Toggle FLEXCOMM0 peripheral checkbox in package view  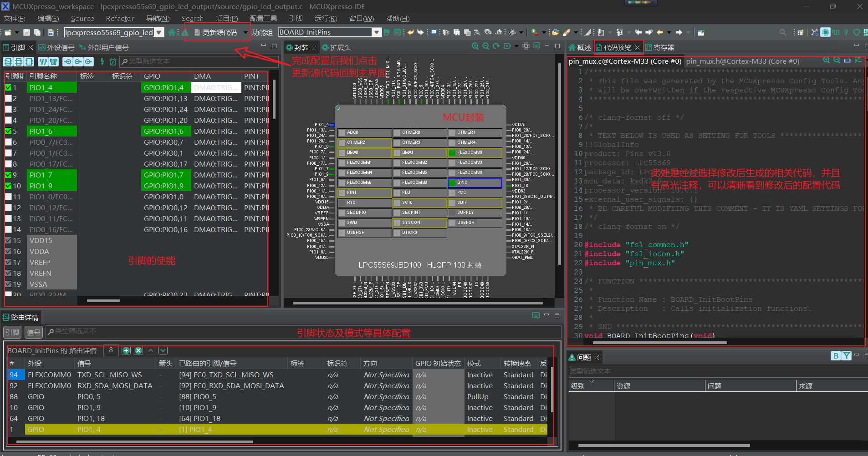click(452, 152)
